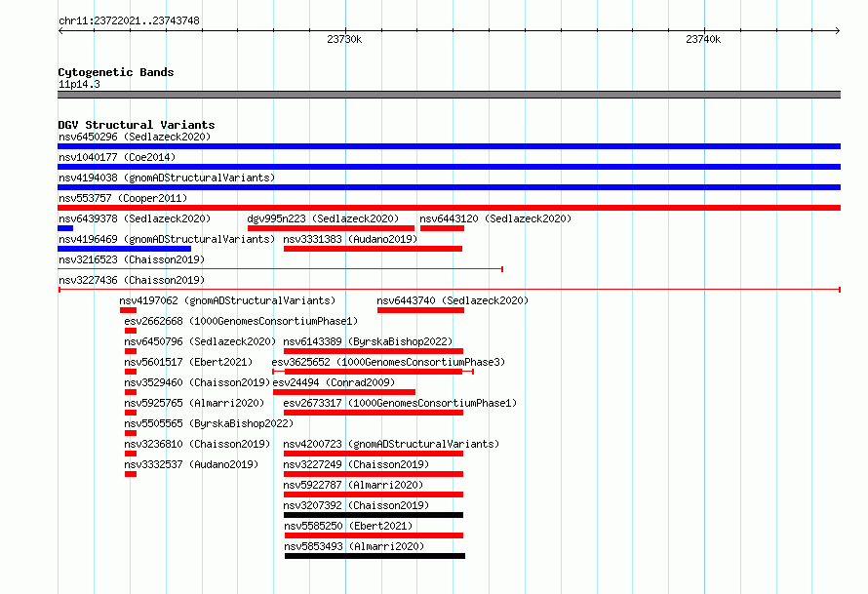Select the nsv3332537 (Audano2019) label
868x594 pixels.
click(x=191, y=464)
